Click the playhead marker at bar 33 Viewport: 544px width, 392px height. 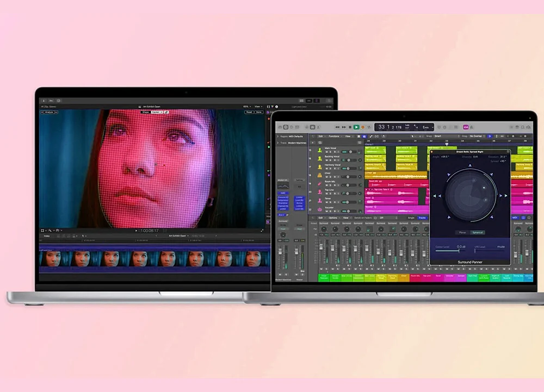click(x=447, y=144)
